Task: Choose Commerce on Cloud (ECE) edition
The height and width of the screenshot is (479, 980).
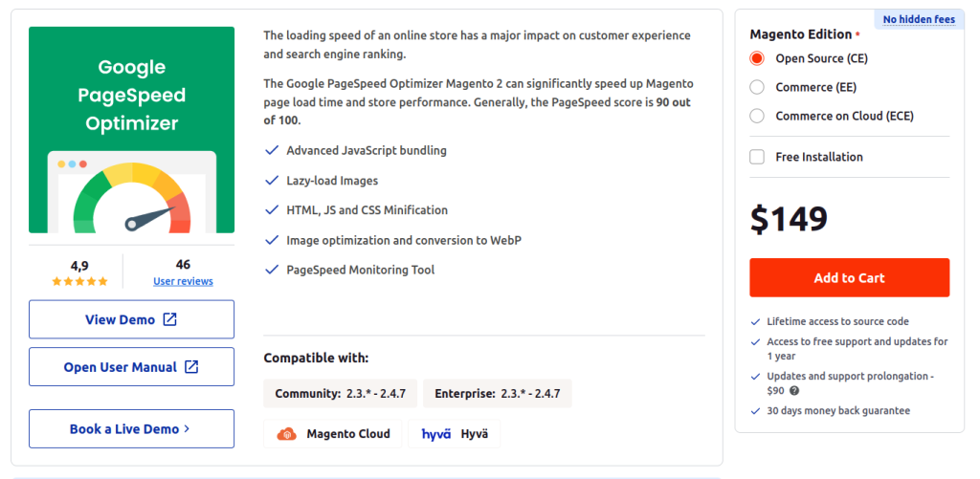Action: click(x=757, y=116)
